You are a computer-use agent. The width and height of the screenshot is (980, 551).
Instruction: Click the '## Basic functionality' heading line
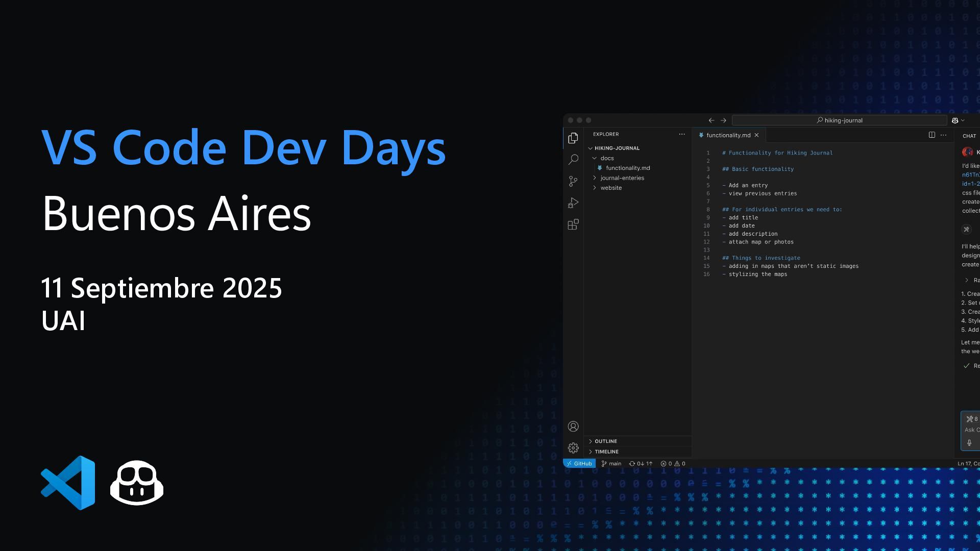[x=757, y=169]
